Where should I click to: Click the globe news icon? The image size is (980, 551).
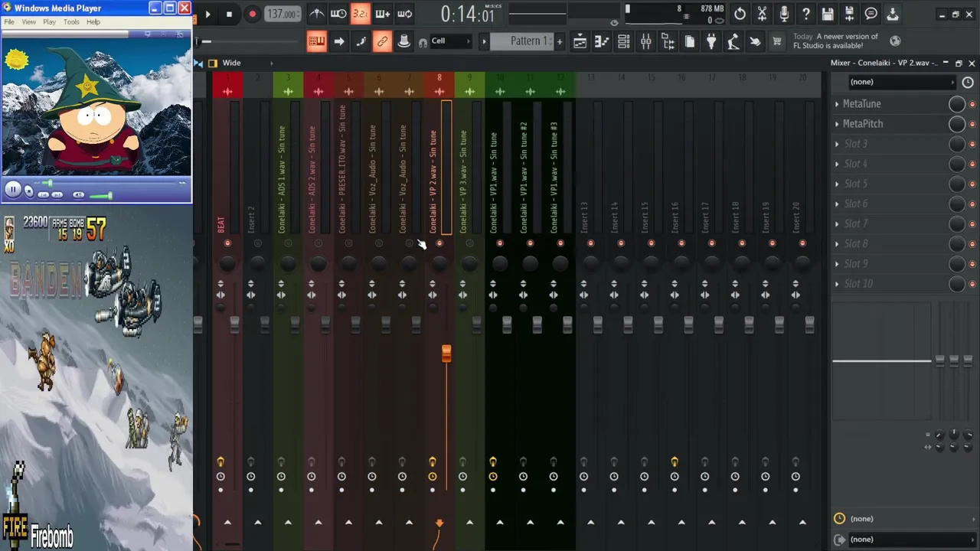click(x=895, y=41)
